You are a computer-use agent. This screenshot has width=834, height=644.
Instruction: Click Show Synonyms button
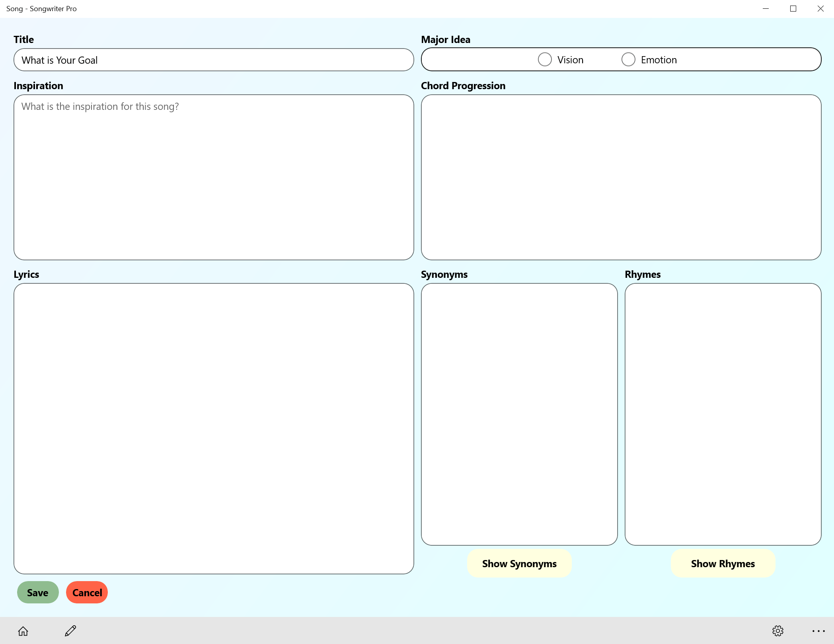click(x=519, y=564)
